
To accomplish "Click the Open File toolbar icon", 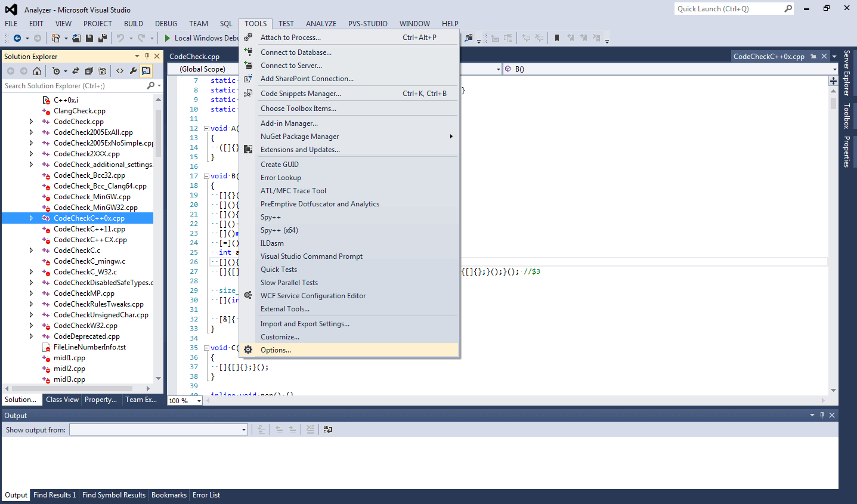I will click(76, 38).
